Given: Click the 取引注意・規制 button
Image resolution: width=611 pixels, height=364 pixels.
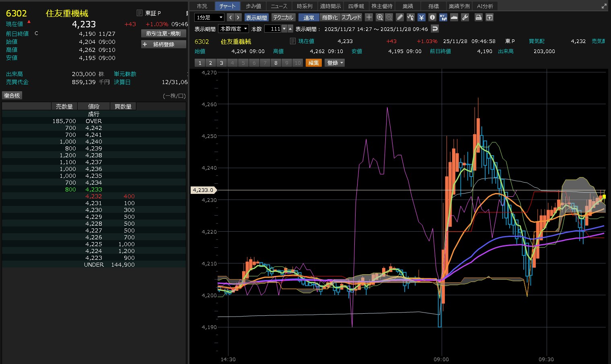Looking at the screenshot, I should [164, 33].
